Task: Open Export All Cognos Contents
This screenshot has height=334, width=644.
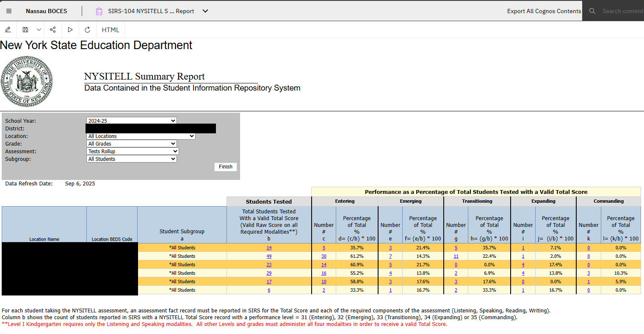Action: tap(544, 11)
